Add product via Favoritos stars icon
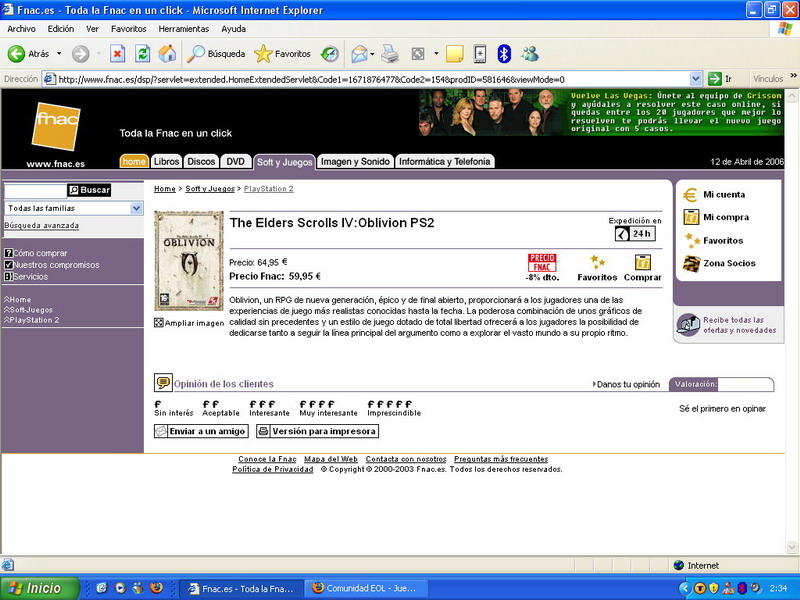 pos(597,262)
